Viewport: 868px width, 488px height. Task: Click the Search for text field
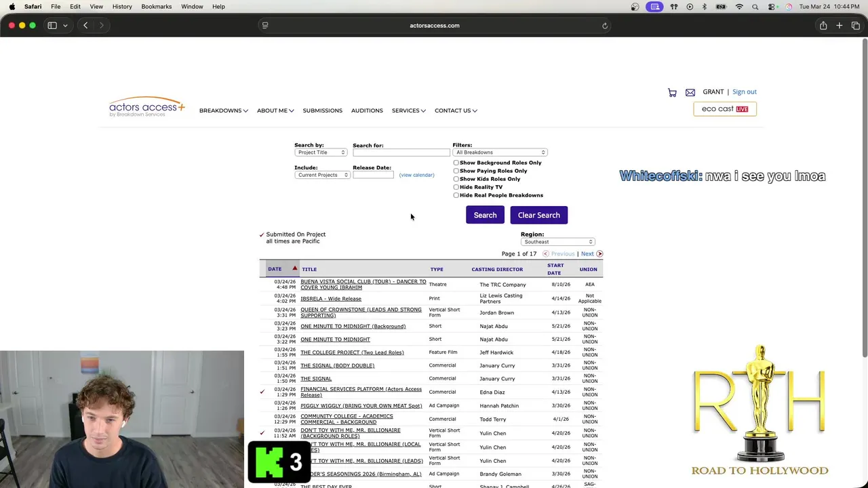pyautogui.click(x=401, y=152)
